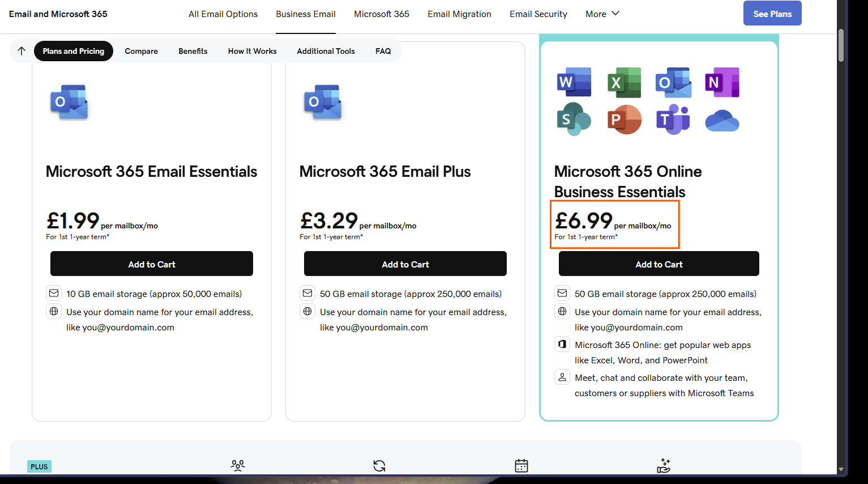Click the Outlook icon in Business Essentials card
The height and width of the screenshot is (484, 868).
coord(673,82)
